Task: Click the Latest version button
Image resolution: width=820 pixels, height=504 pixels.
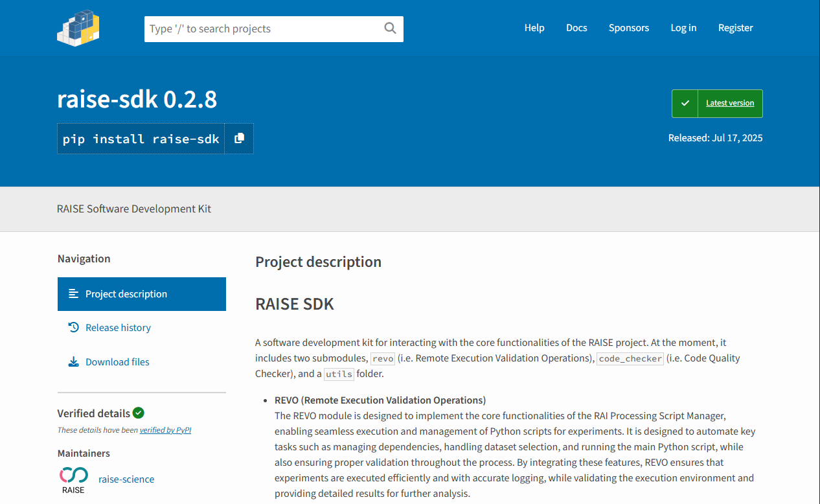Action: 717,104
